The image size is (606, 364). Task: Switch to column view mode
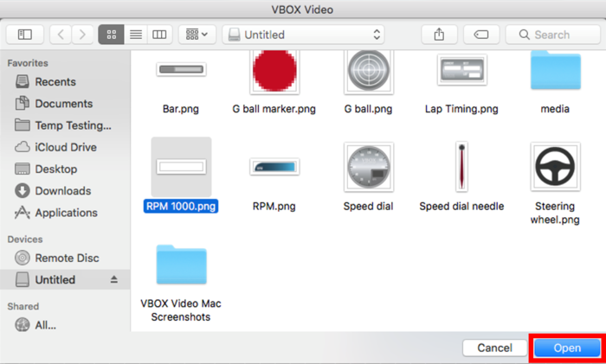point(159,35)
